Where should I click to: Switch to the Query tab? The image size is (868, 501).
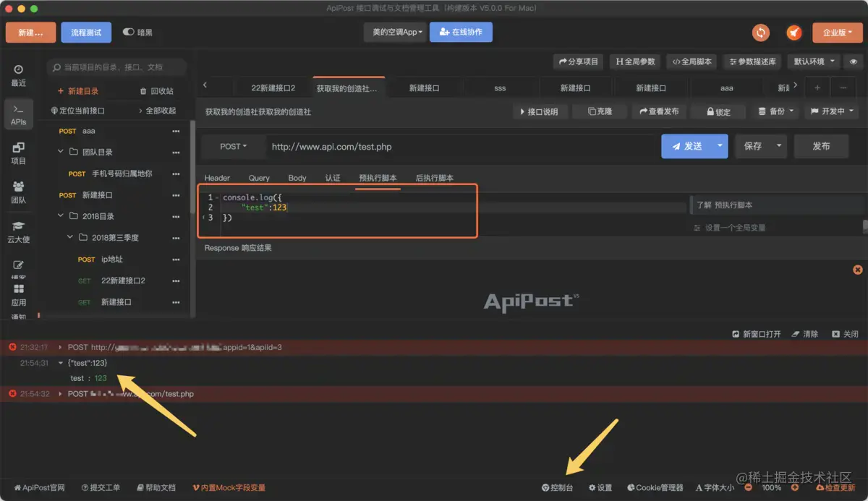[x=259, y=178]
